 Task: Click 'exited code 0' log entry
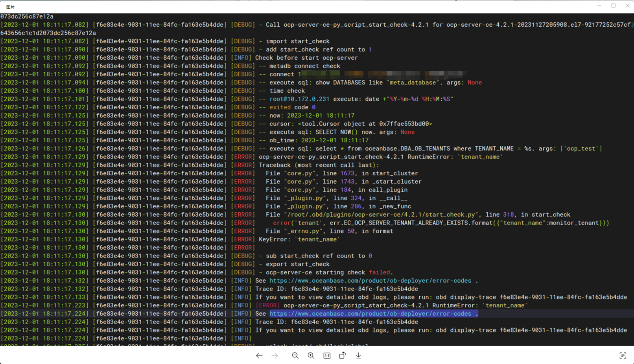click(x=292, y=107)
